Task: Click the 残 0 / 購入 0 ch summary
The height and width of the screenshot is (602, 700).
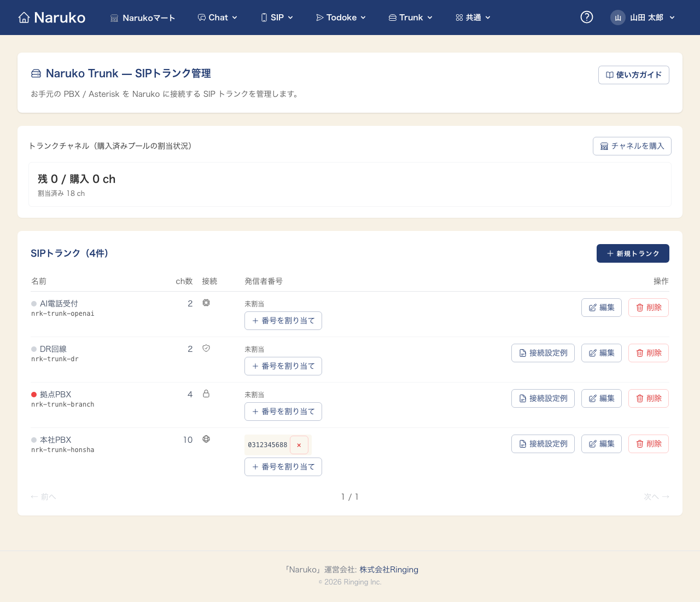Action: point(77,179)
